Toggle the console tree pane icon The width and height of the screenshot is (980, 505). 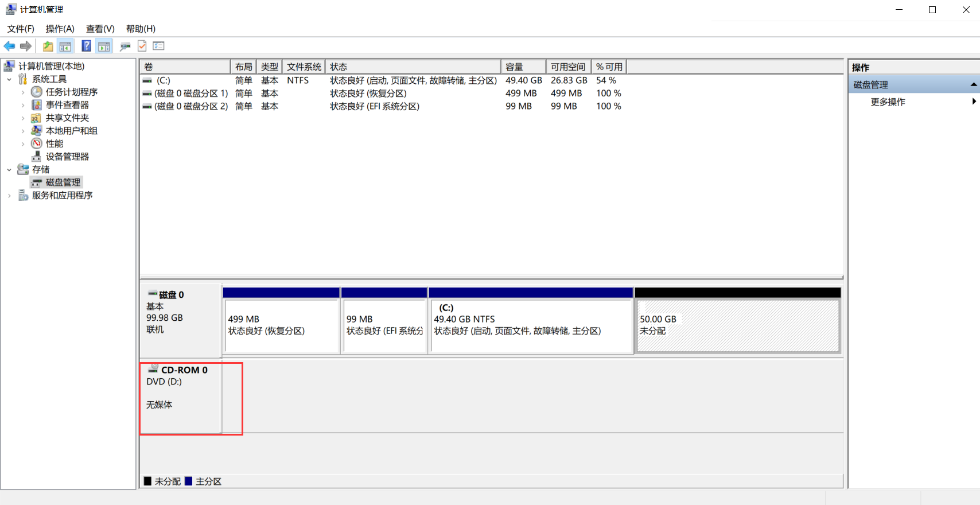pos(65,46)
